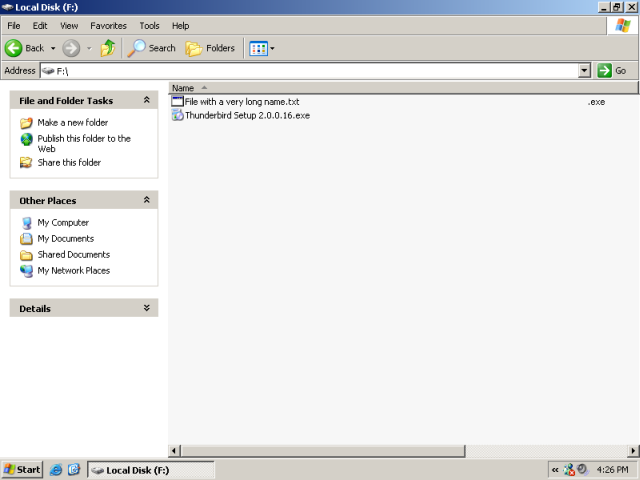Click the network tray icon with red X
This screenshot has width=640, height=480.
(569, 470)
